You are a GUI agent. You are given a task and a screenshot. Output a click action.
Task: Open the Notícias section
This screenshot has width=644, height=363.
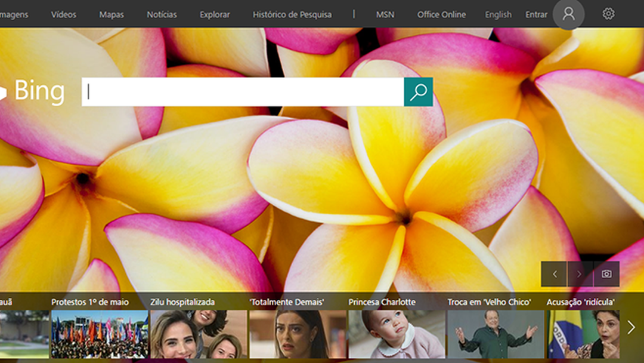pos(162,14)
